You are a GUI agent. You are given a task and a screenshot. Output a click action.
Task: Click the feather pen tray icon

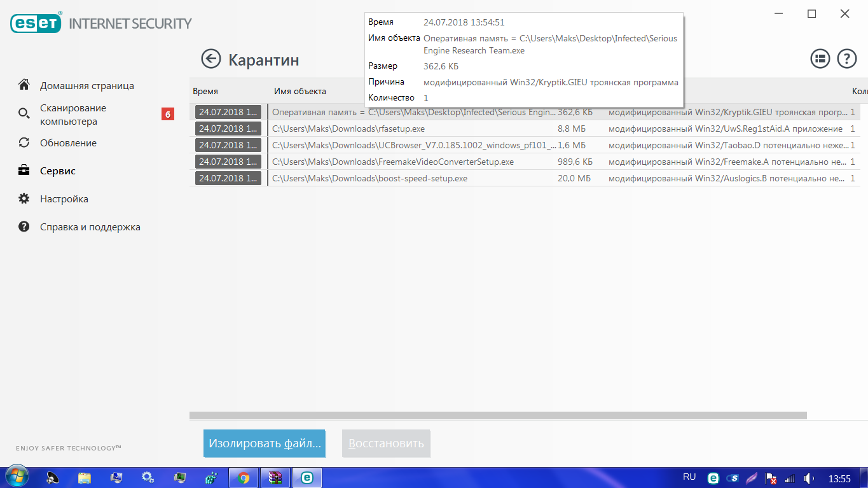coord(752,478)
